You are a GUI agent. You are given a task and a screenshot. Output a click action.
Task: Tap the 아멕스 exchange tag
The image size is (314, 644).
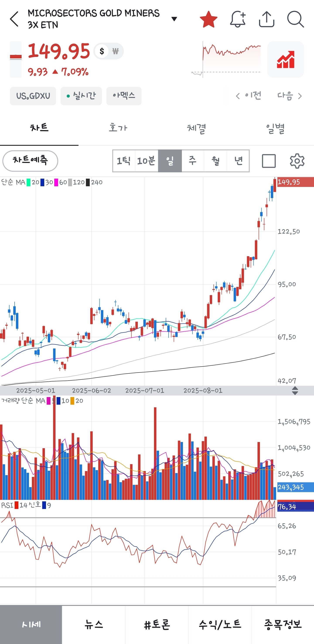click(x=124, y=96)
